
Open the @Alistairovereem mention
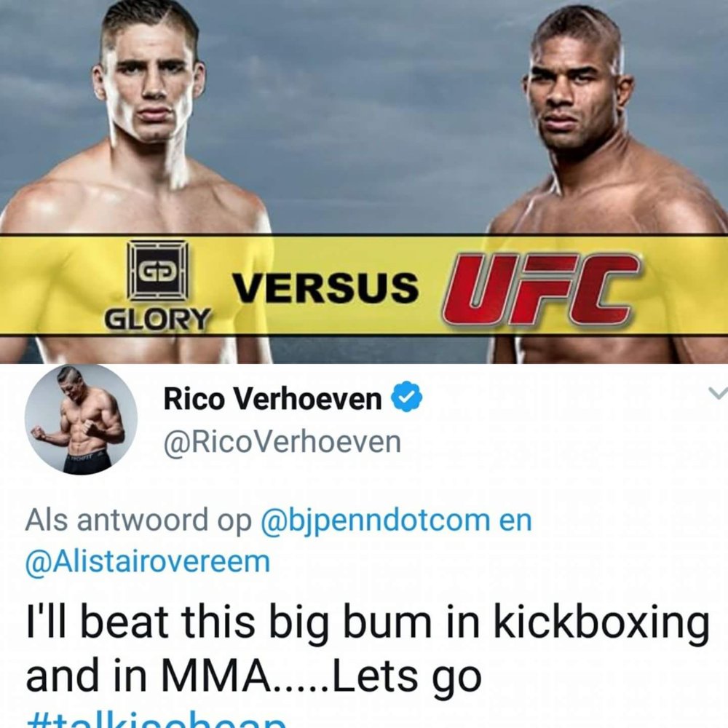point(148,561)
